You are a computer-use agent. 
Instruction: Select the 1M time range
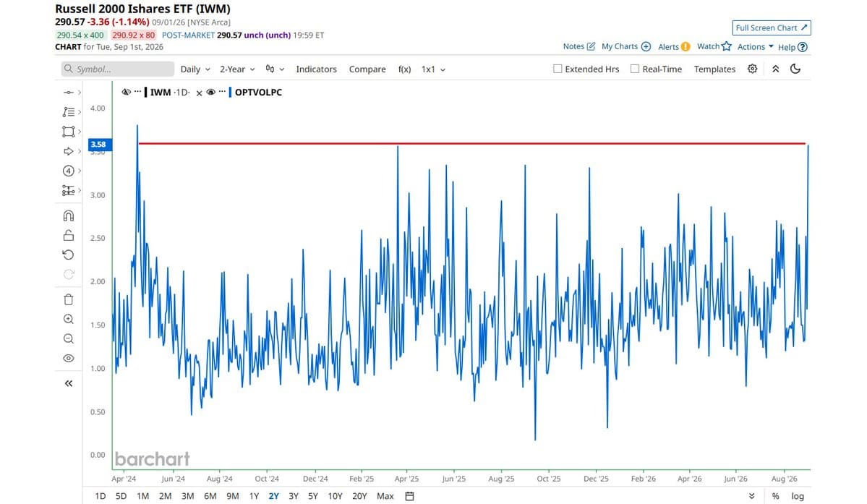142,496
